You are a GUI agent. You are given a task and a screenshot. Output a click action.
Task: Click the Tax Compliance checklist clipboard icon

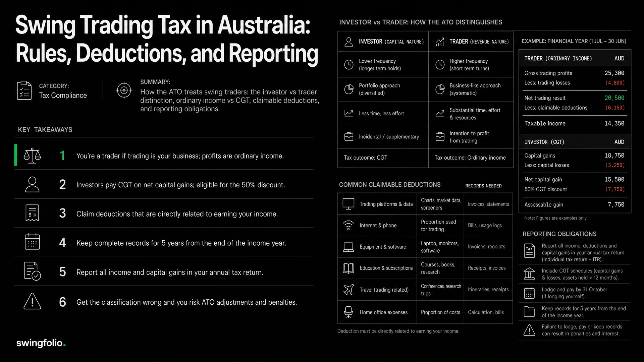(x=24, y=90)
